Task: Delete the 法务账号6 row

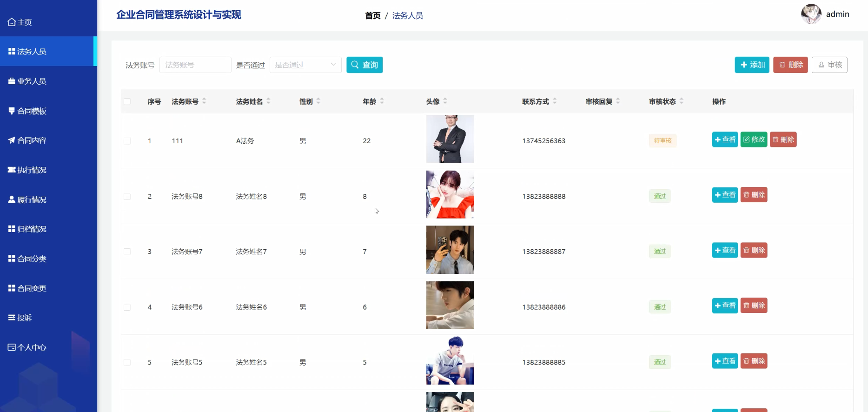Action: (754, 306)
